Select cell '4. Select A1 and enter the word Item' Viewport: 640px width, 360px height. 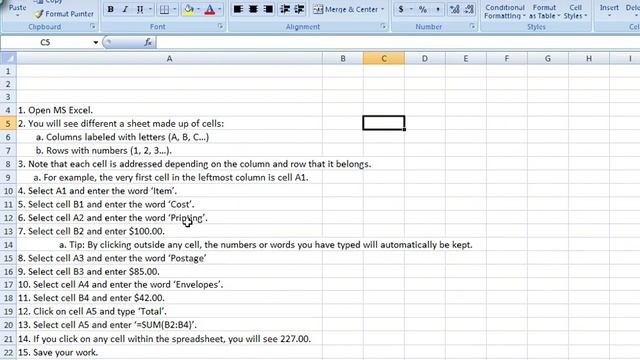point(169,191)
